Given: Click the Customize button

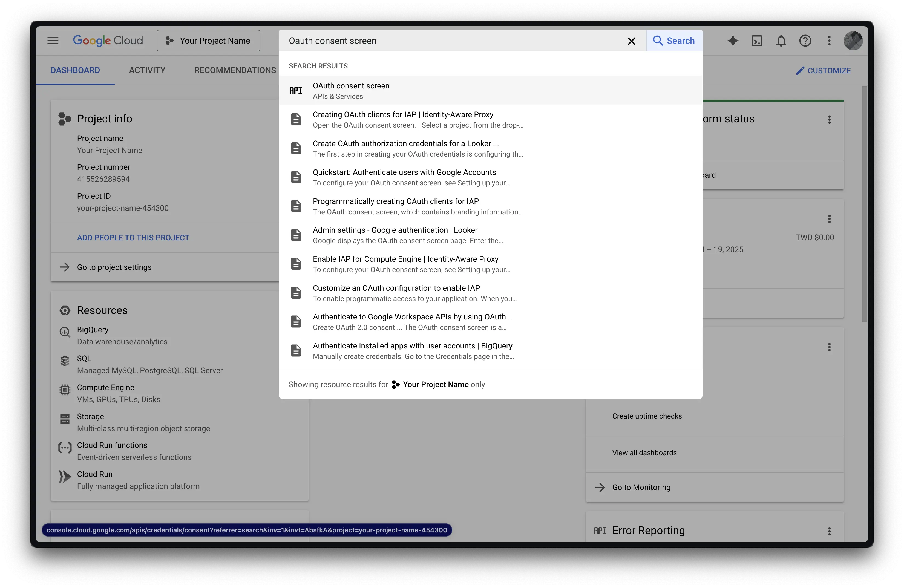Looking at the screenshot, I should (823, 71).
